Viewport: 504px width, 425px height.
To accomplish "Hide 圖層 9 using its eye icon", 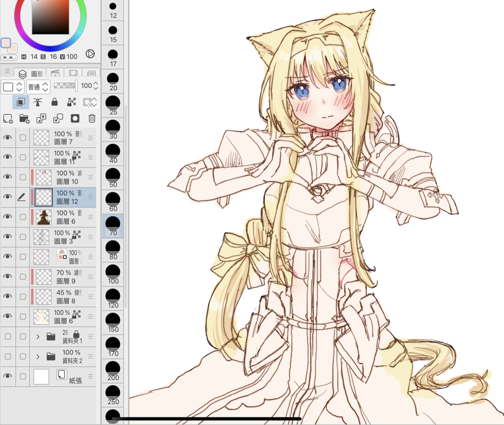I will [x=8, y=277].
